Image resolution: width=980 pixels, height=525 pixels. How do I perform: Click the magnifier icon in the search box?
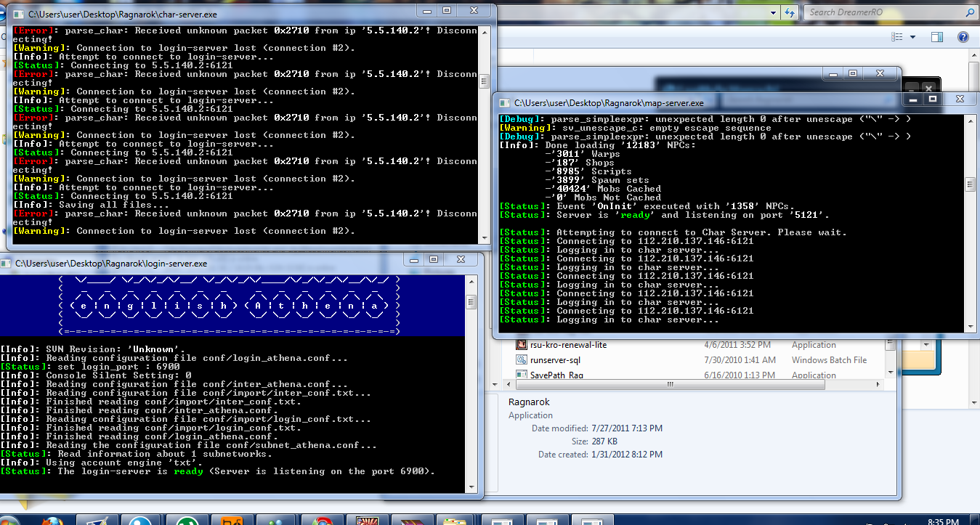pyautogui.click(x=970, y=12)
